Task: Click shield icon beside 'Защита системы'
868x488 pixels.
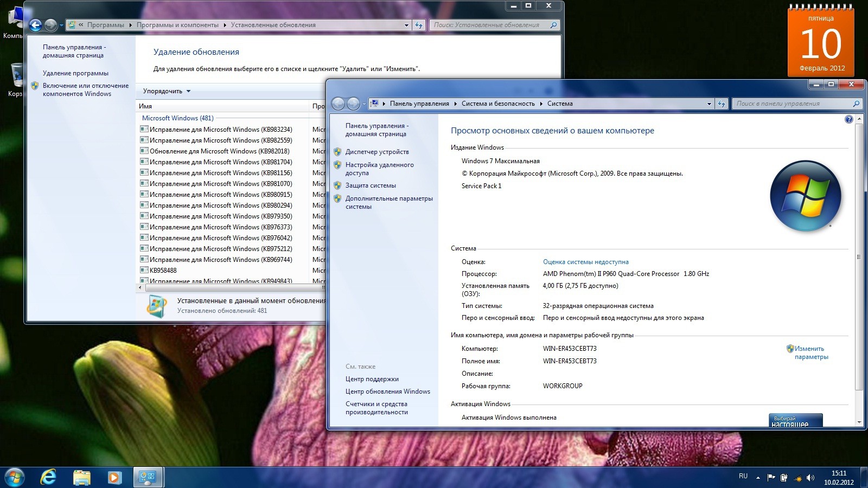Action: click(x=337, y=185)
